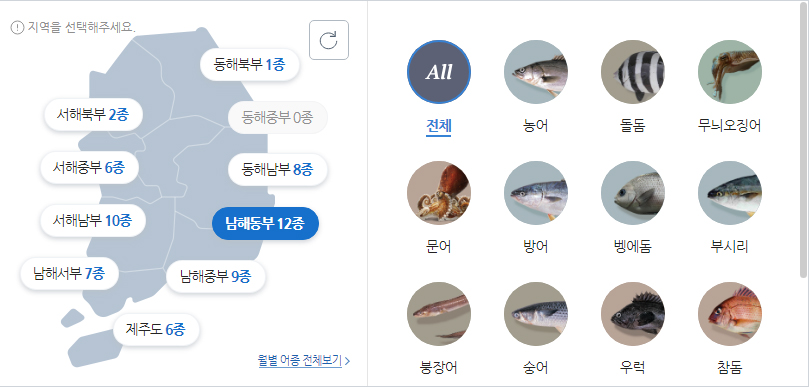
Task: Click the map reset refresh icon
Action: (x=329, y=40)
